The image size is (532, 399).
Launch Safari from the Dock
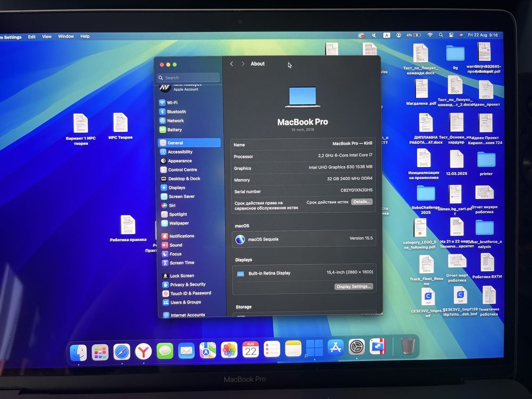point(122,352)
